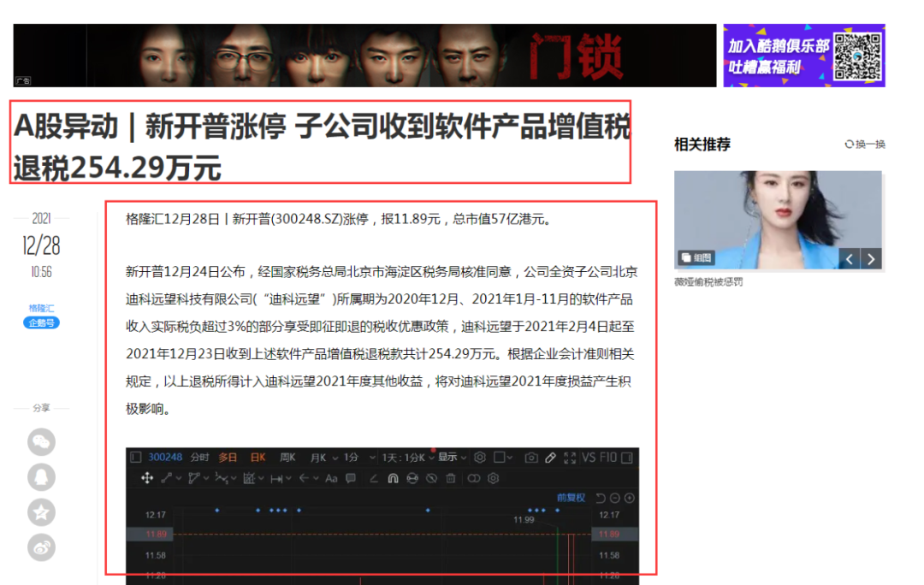Image resolution: width=924 pixels, height=585 pixels.
Task: Toggle the magnet snap mode
Action: tap(393, 478)
